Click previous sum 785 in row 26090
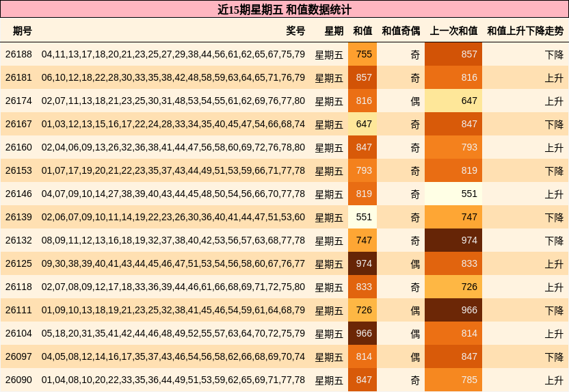 [x=453, y=380]
